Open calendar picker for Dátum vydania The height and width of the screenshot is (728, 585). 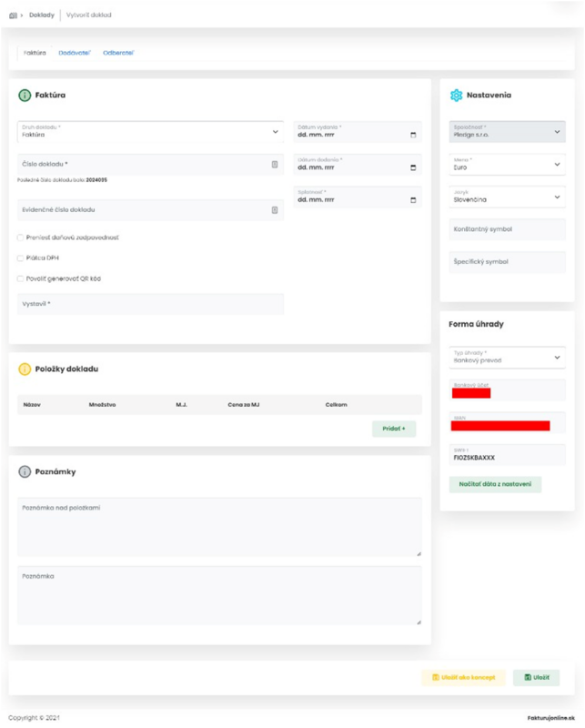pos(413,135)
